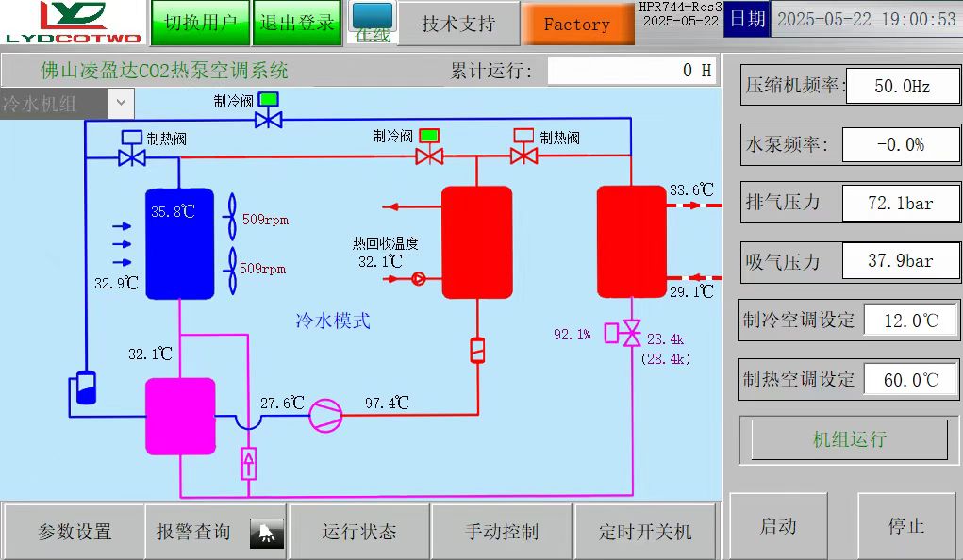Click the compressor symbol near 97.4℃
963x560 pixels.
pyautogui.click(x=325, y=416)
